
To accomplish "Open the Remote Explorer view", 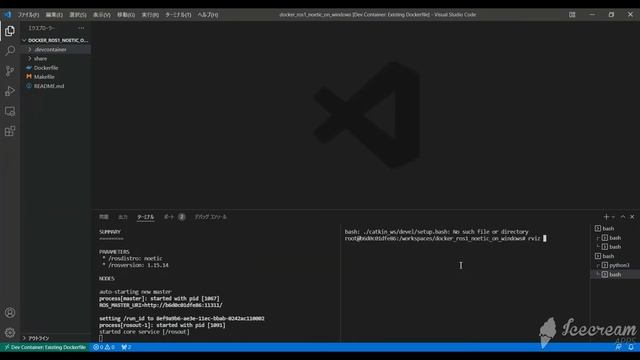I will 10,111.
